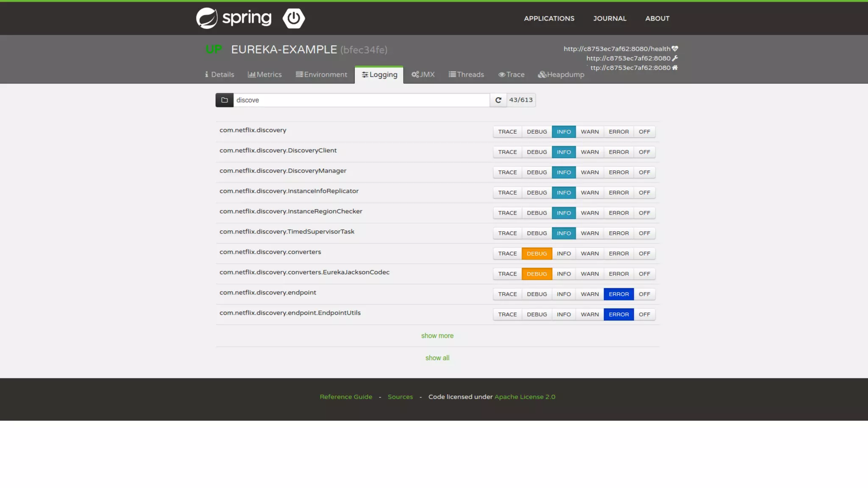Click the Spring leaf logo
Image resolution: width=868 pixels, height=488 pixels.
pyautogui.click(x=207, y=18)
